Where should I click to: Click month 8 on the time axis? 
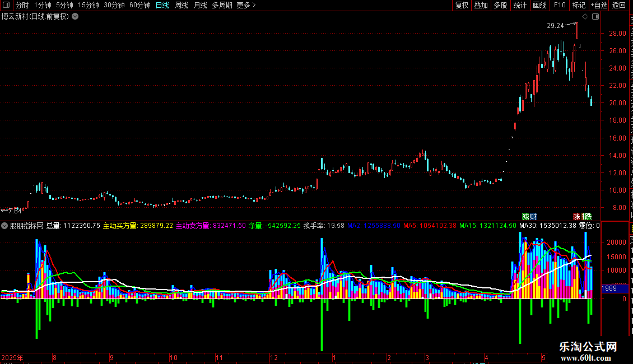(x=54, y=358)
